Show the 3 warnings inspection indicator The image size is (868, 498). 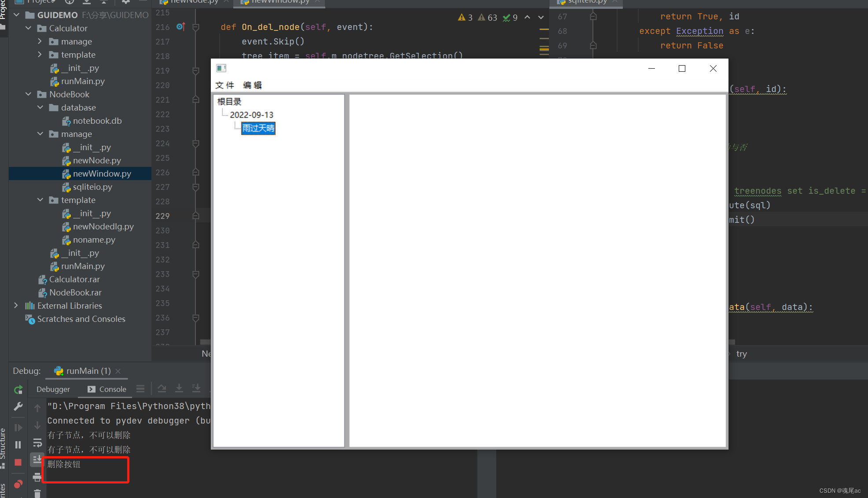pyautogui.click(x=465, y=18)
